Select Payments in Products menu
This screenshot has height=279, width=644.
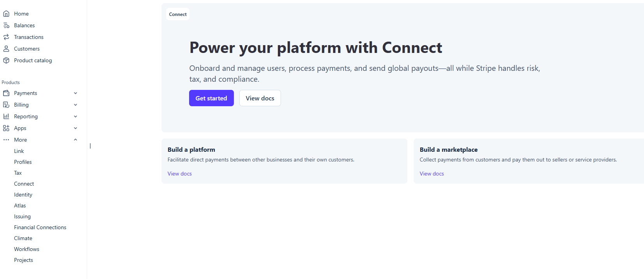click(26, 93)
